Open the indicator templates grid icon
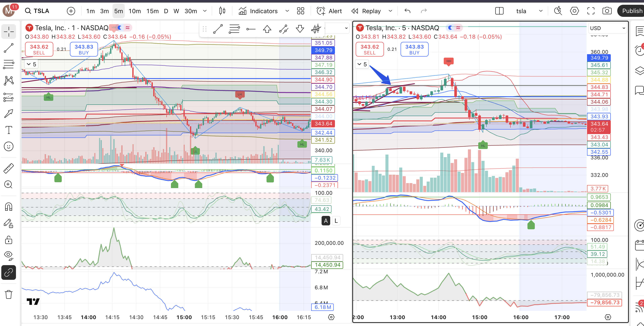The height and width of the screenshot is (326, 644). pos(300,11)
